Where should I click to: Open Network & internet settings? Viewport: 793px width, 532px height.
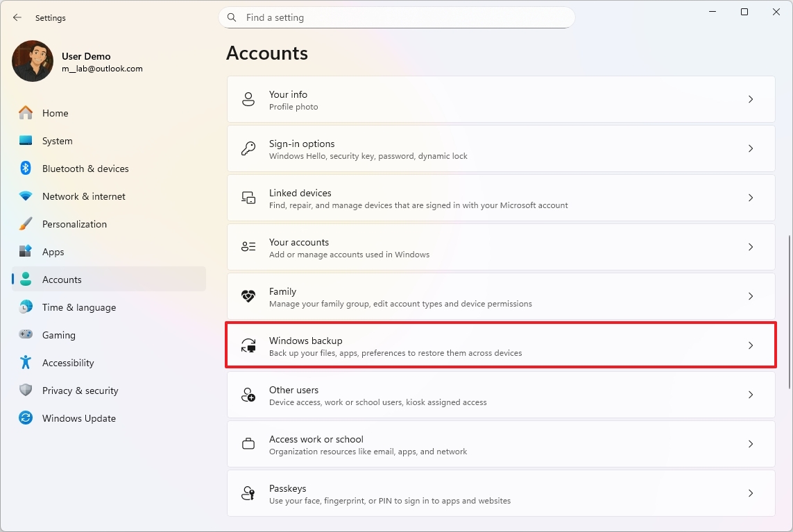tap(85, 196)
